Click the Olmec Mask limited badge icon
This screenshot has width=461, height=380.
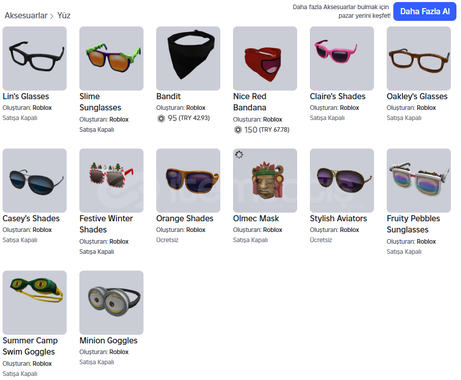[239, 155]
